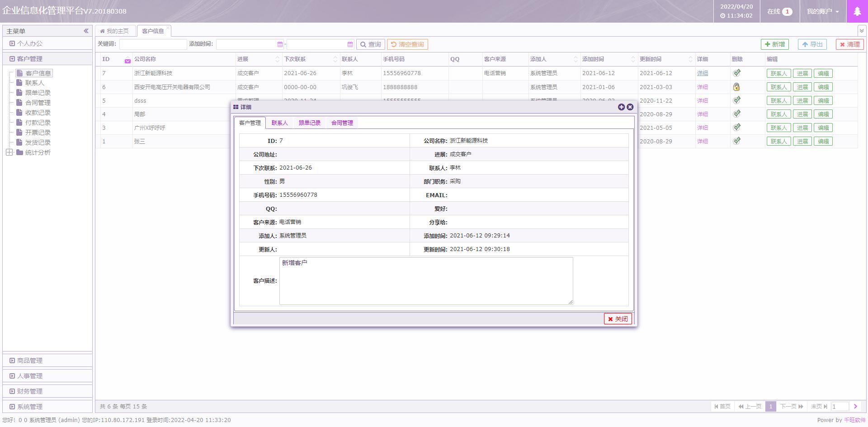
Task: Sort by 下次联系 column arrows
Action: tap(335, 59)
